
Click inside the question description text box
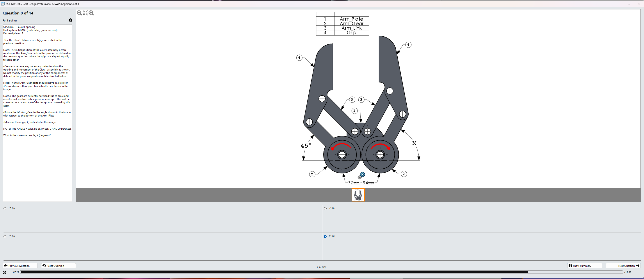pos(37,162)
